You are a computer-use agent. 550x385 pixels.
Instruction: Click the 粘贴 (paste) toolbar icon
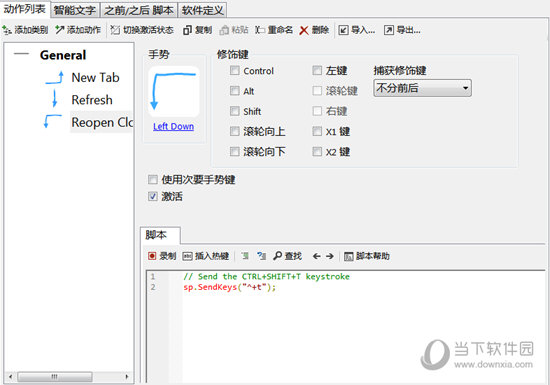(x=224, y=30)
